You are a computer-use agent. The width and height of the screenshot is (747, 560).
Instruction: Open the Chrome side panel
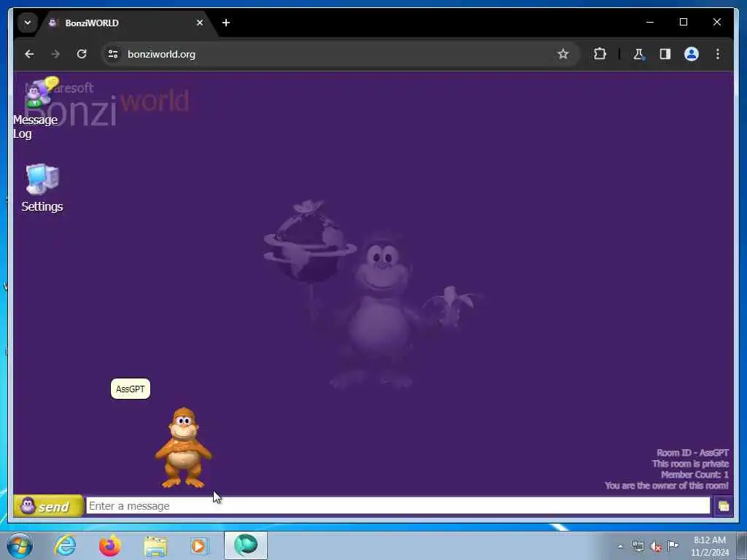(x=665, y=54)
